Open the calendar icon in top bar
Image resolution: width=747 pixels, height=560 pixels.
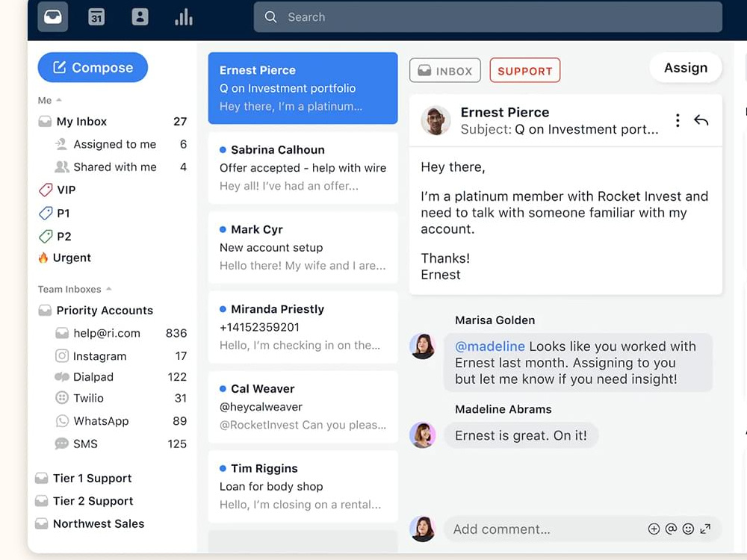[x=96, y=17]
